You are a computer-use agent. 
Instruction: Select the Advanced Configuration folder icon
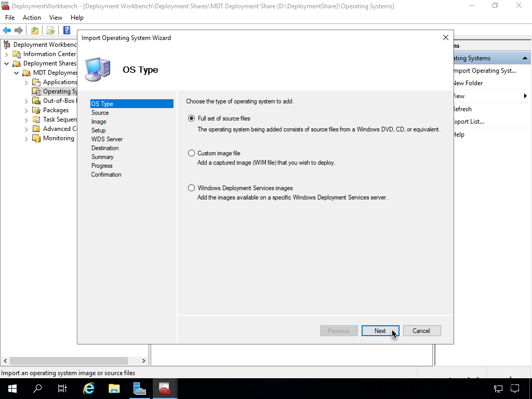click(x=36, y=129)
